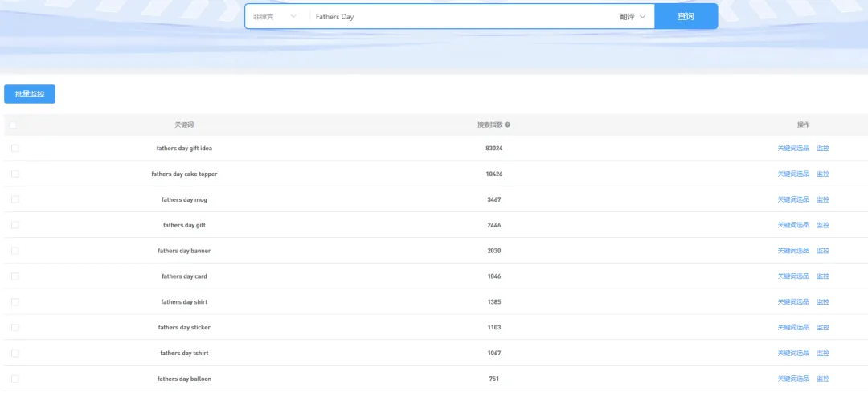Click search index value 10426

pos(493,174)
